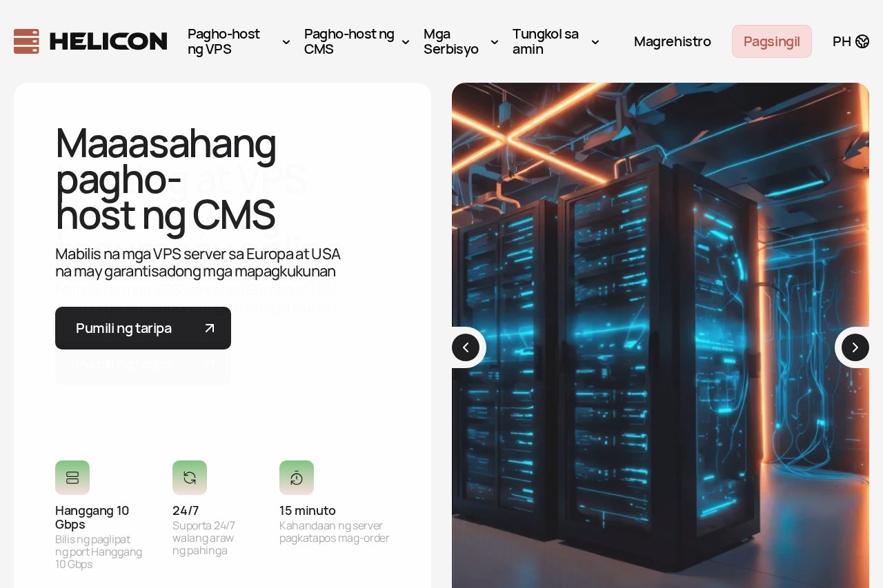Image resolution: width=883 pixels, height=588 pixels.
Task: Click the diagonal arrow in Pumili ng taripa
Action: [x=210, y=328]
